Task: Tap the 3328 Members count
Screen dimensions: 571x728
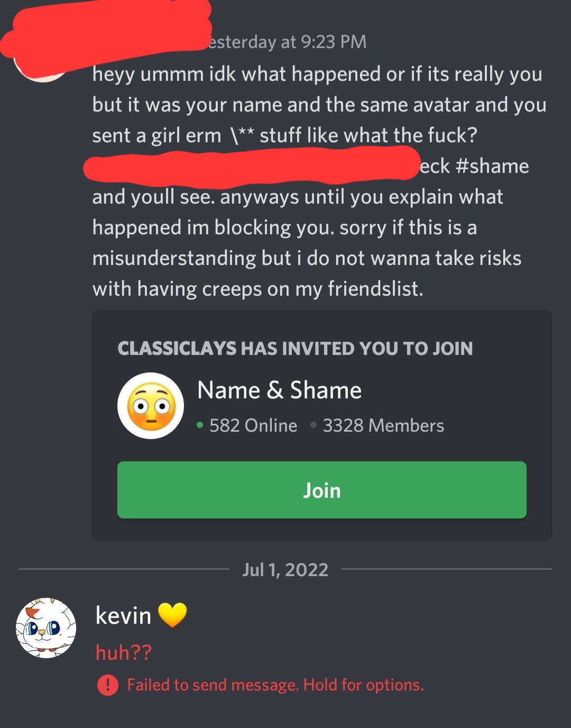Action: (383, 425)
